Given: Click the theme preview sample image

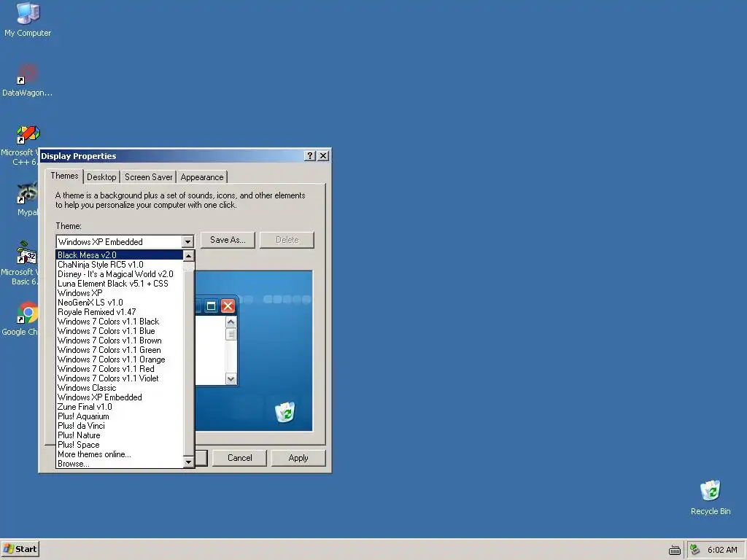Looking at the screenshot, I should pyautogui.click(x=254, y=351).
